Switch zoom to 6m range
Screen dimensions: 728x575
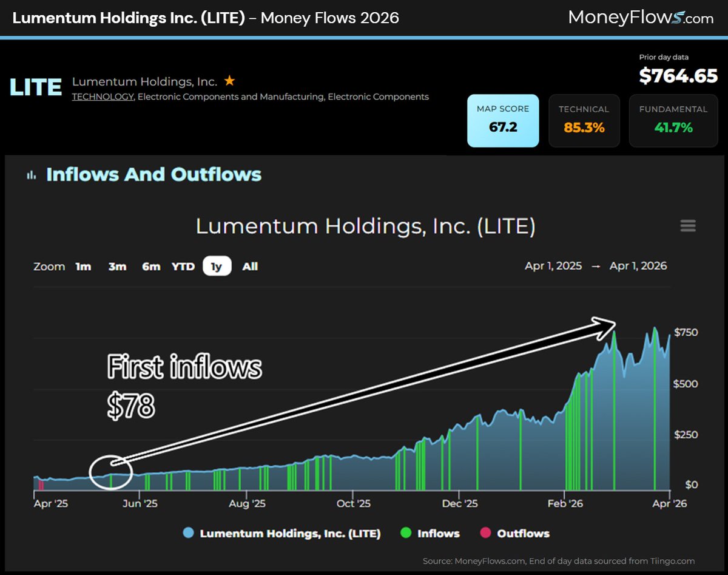coord(150,266)
